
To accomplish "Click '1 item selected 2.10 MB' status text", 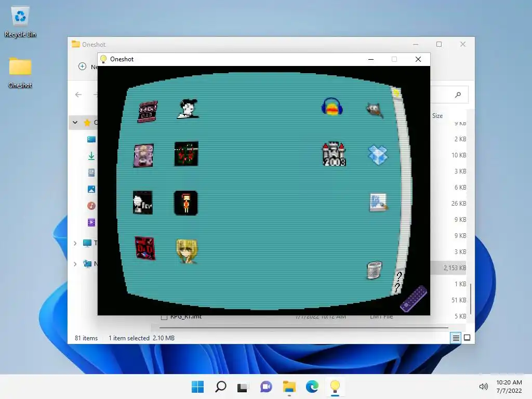I will (x=141, y=338).
